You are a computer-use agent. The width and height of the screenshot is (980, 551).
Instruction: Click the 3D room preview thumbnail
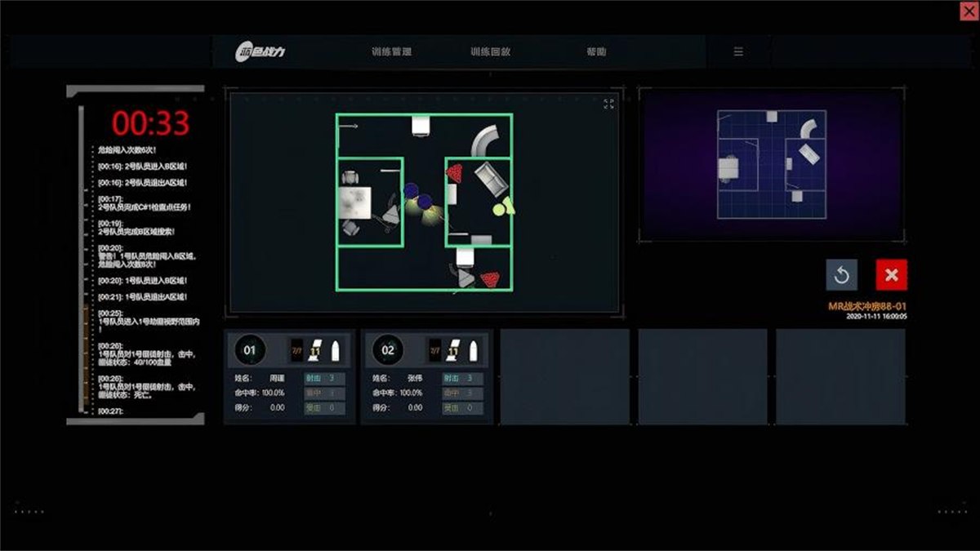[771, 164]
